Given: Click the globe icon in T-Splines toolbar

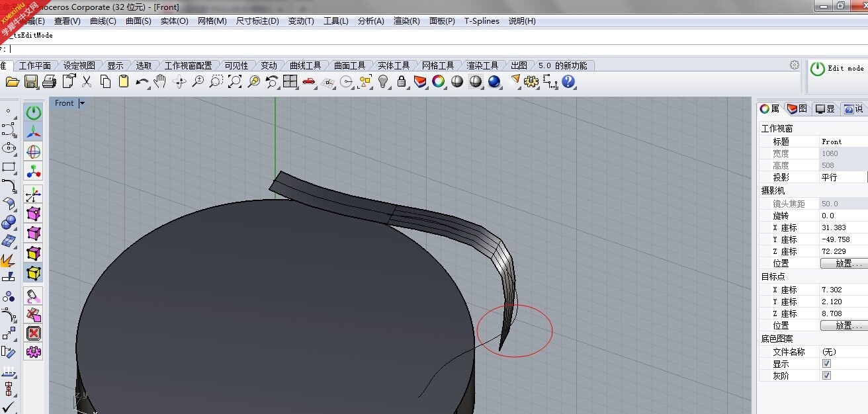Looking at the screenshot, I should click(x=34, y=151).
